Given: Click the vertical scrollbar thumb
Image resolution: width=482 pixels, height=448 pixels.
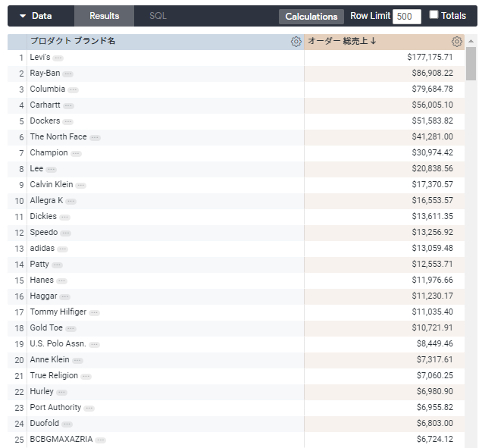Looking at the screenshot, I should [x=471, y=64].
